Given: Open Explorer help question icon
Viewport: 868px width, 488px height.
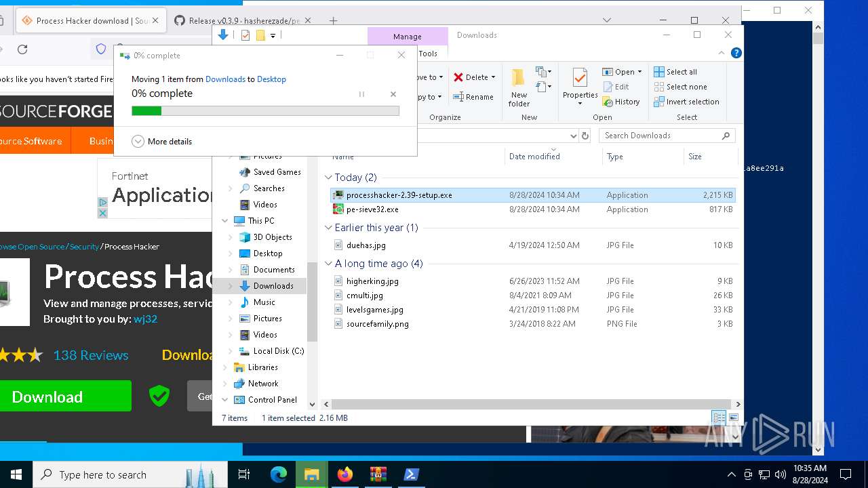Looking at the screenshot, I should (x=736, y=53).
